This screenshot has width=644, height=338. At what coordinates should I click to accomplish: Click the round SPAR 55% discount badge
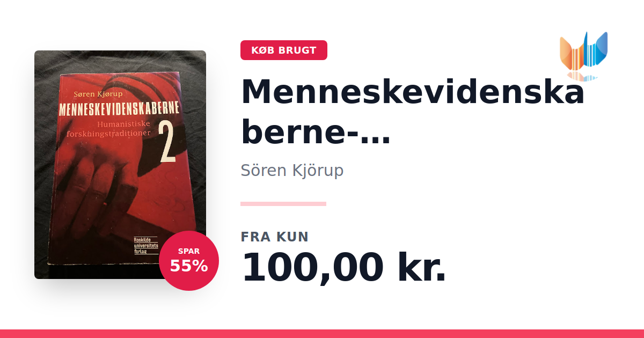189,261
